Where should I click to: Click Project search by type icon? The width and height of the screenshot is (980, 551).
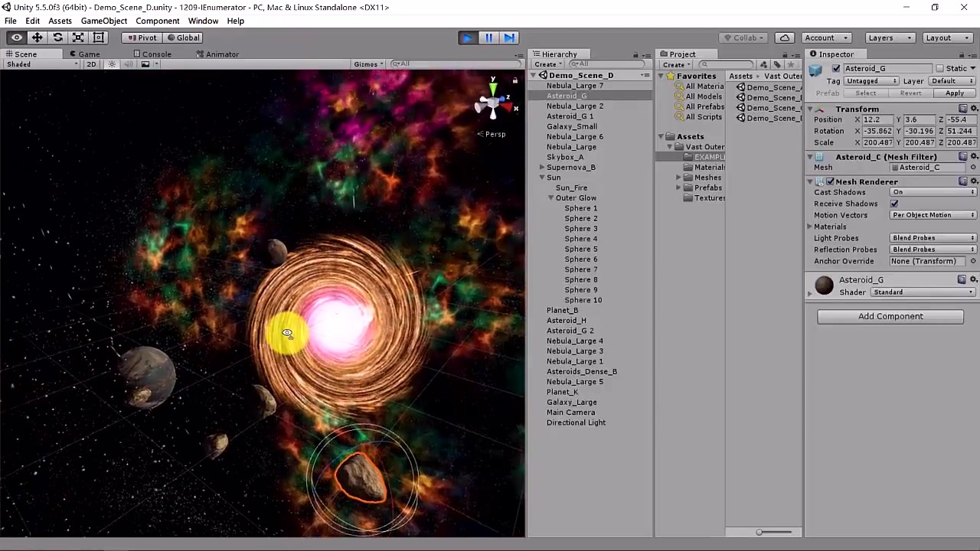[763, 64]
